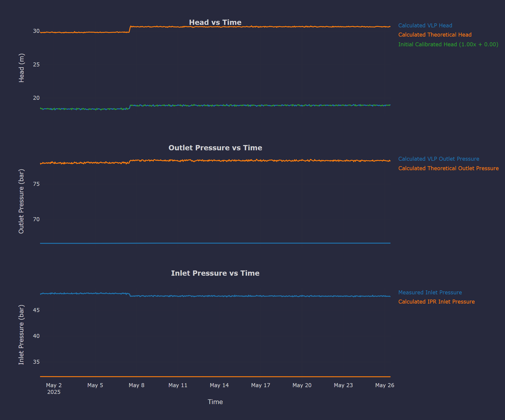Hide Initial Calibrated Head trace in legend

click(448, 44)
